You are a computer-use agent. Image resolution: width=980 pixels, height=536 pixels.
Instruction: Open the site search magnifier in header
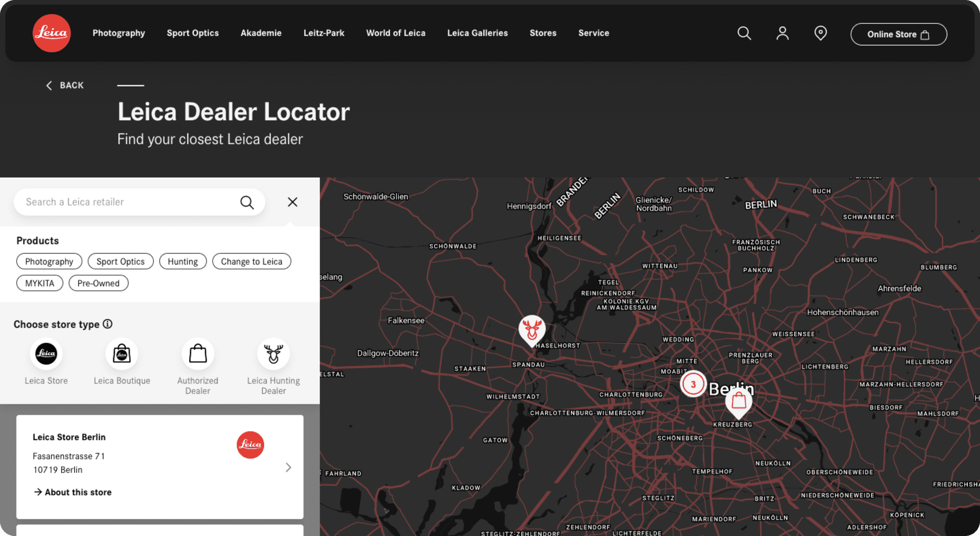(x=744, y=33)
